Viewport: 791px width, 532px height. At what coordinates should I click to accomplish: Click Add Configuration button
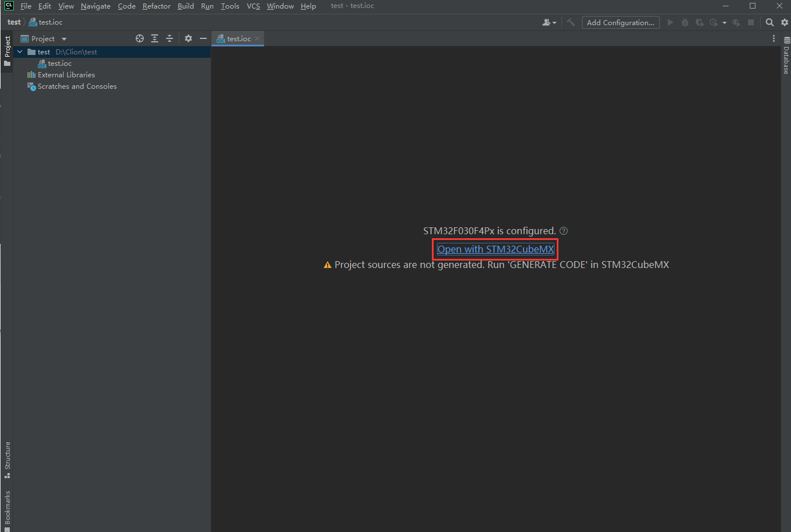(x=620, y=22)
